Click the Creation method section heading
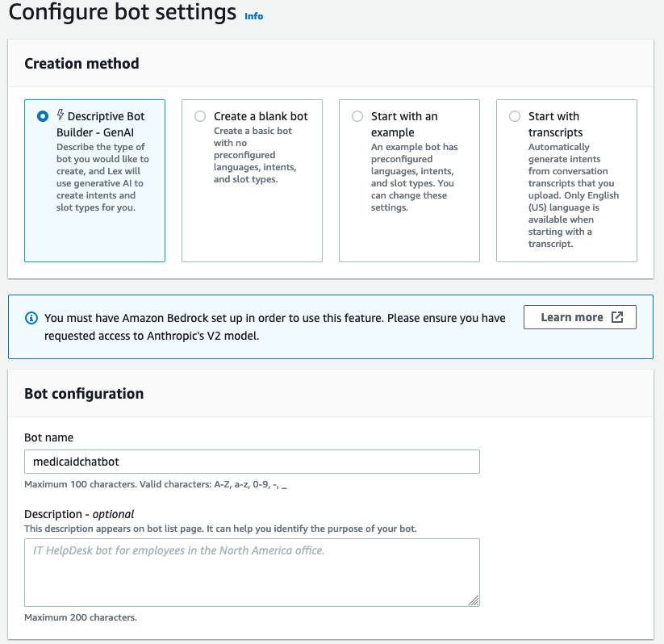The width and height of the screenshot is (664, 644). point(81,64)
